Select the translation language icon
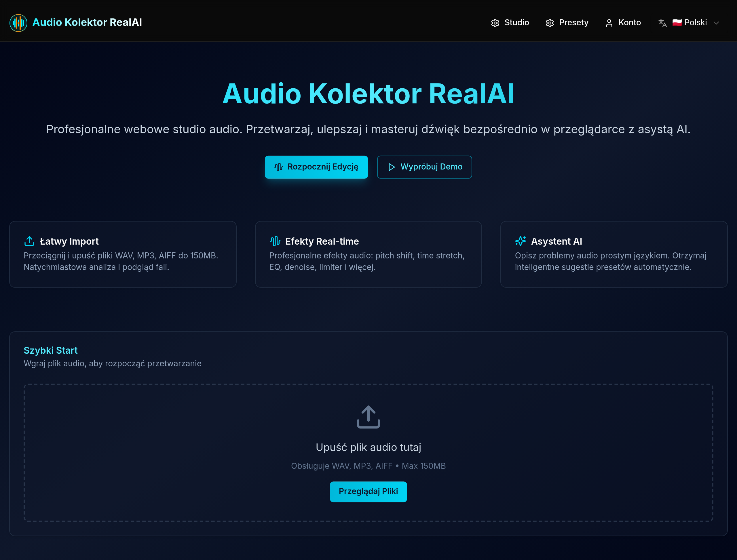This screenshot has width=737, height=560. pos(662,23)
